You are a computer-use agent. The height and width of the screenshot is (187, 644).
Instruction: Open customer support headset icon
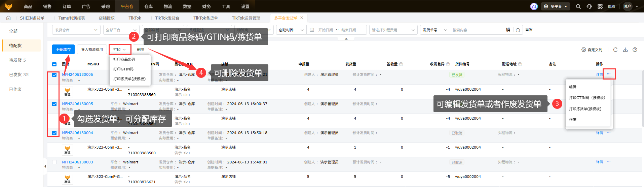coord(589,6)
